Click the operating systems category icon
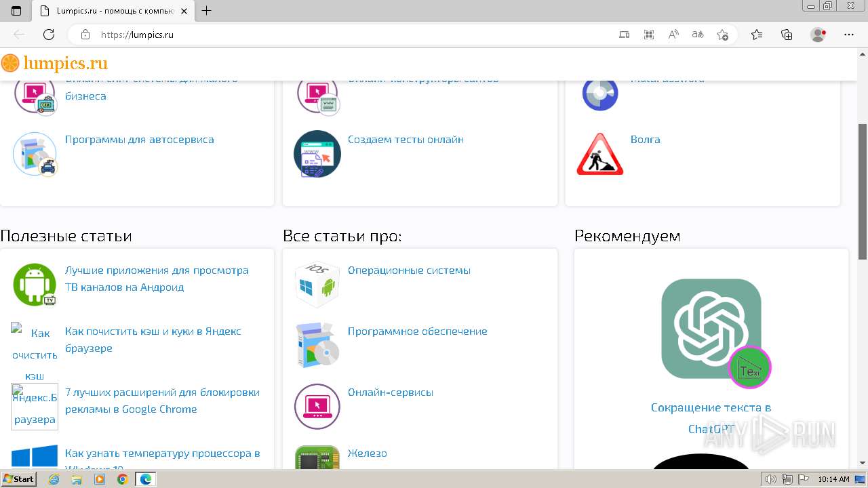 pyautogui.click(x=317, y=285)
